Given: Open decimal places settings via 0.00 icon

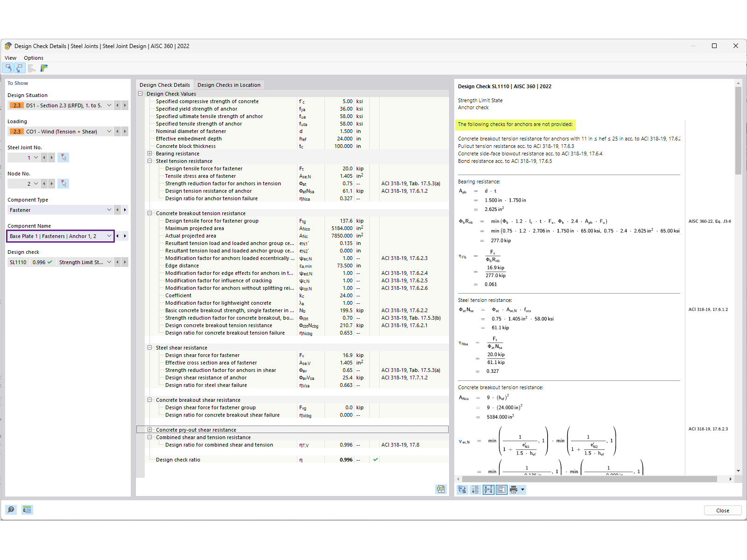Looking at the screenshot, I should pyautogui.click(x=27, y=510).
